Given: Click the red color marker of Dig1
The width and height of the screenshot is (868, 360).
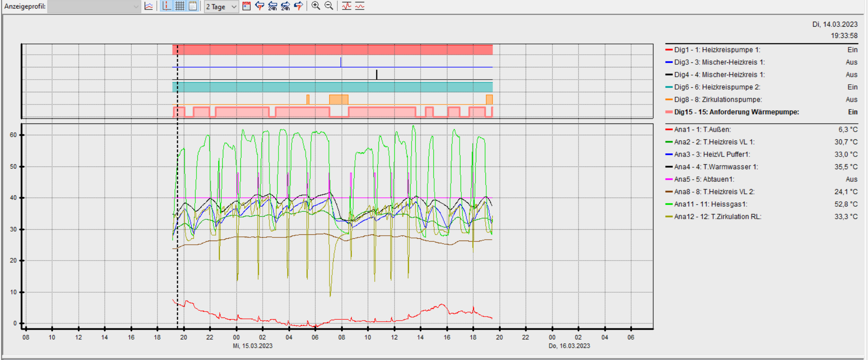Looking at the screenshot, I should click(669, 50).
